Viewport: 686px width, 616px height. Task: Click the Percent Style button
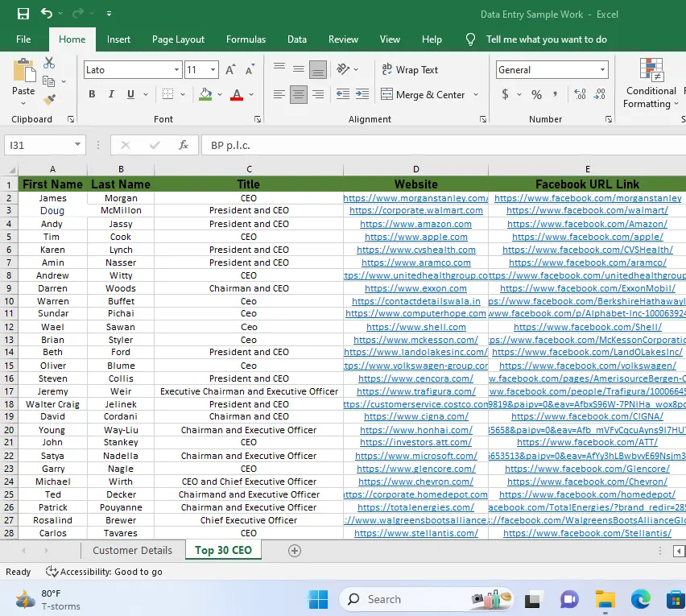point(536,95)
